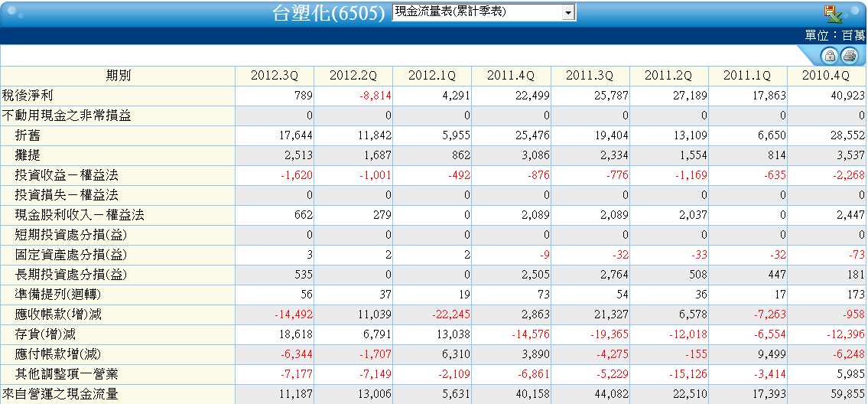Click the 59,855 operating cash flow value
The width and height of the screenshot is (868, 404).
tap(848, 395)
